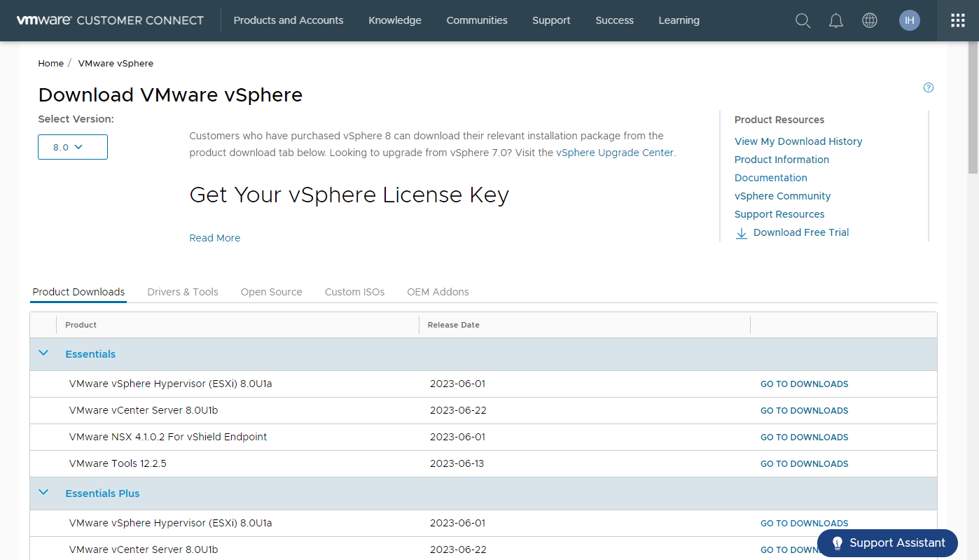Open the Learning menu
The height and width of the screenshot is (560, 979).
point(679,20)
